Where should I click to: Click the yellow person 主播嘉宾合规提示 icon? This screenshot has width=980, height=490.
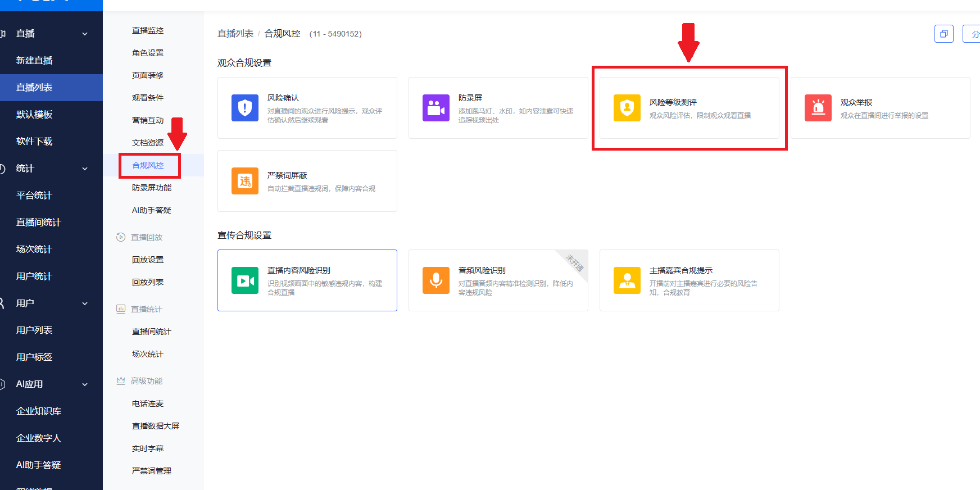coord(627,280)
